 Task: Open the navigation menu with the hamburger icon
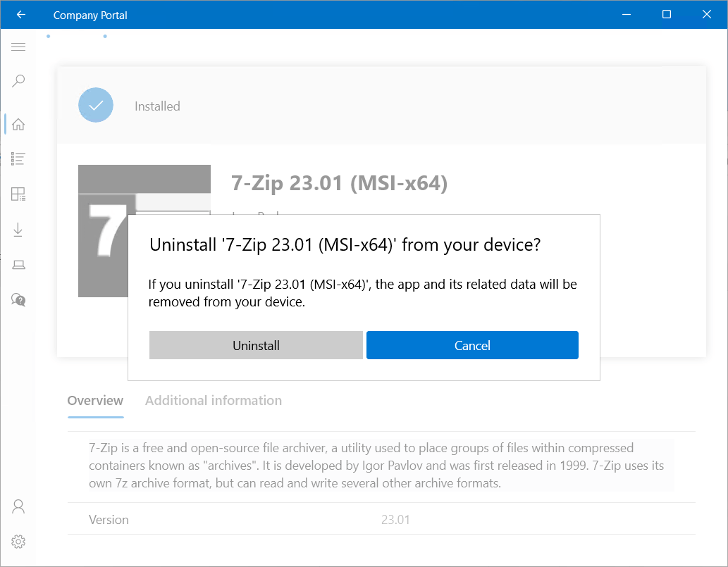coord(18,46)
